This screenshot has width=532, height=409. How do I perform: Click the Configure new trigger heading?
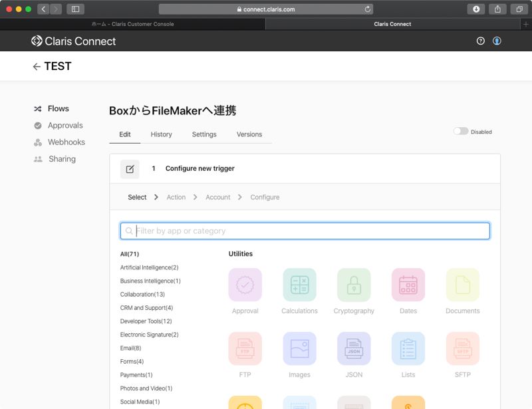point(200,168)
